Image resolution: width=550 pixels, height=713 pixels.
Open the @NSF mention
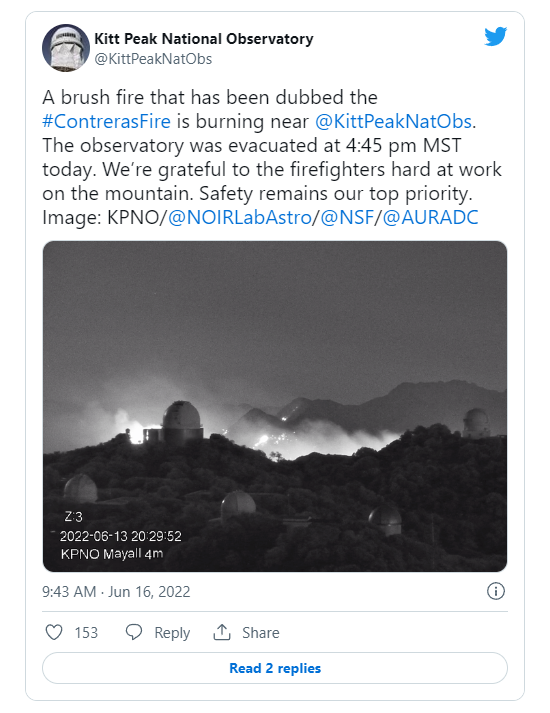347,217
